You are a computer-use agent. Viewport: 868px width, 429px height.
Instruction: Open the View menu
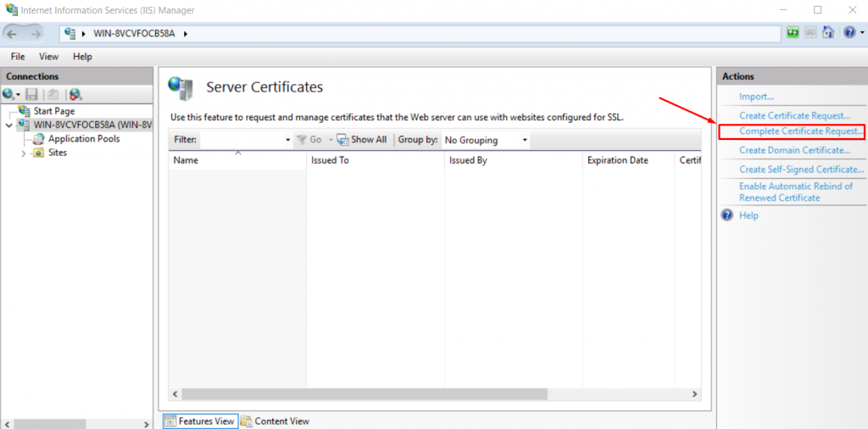click(x=48, y=57)
